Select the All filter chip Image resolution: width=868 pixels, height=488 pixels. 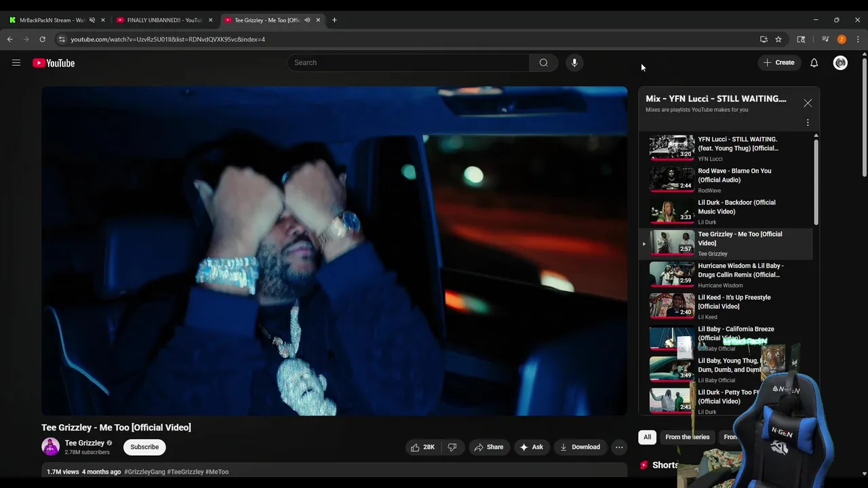click(647, 437)
